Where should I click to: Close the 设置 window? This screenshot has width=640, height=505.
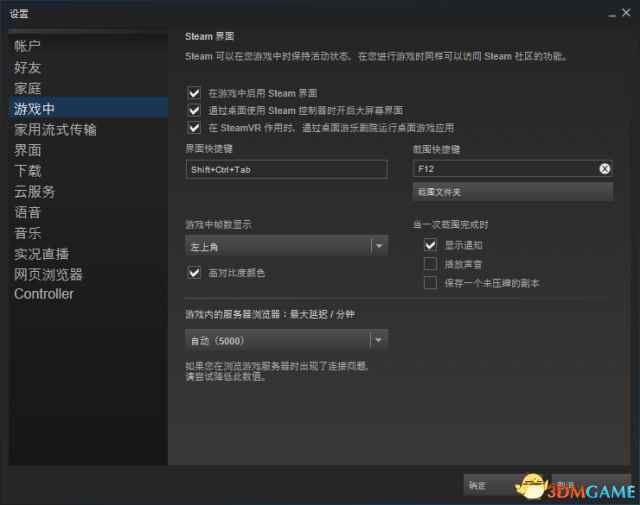point(624,13)
